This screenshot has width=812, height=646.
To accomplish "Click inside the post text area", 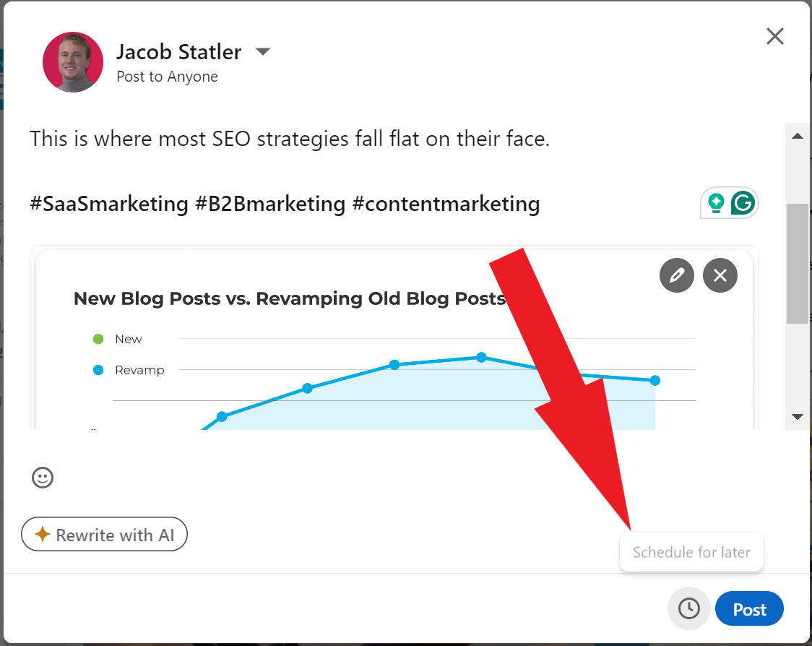I will tap(289, 139).
